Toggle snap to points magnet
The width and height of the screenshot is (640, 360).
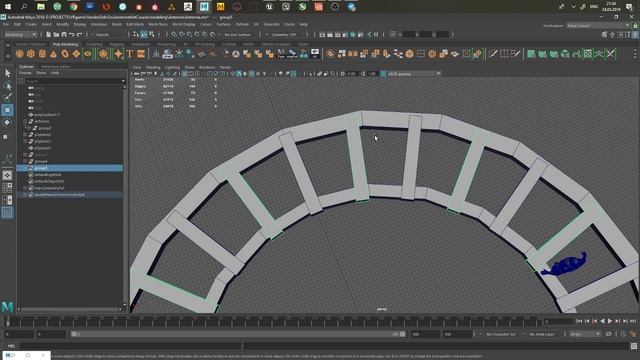coord(189,35)
